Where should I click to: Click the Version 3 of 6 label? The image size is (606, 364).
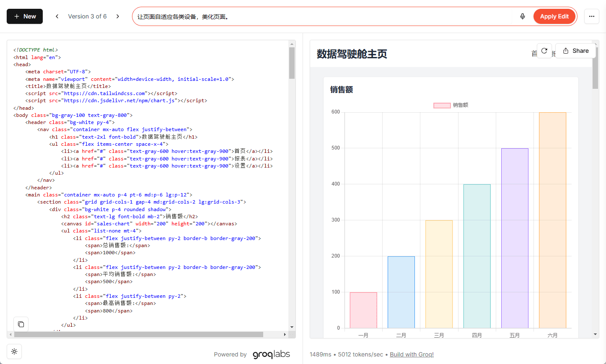point(87,16)
